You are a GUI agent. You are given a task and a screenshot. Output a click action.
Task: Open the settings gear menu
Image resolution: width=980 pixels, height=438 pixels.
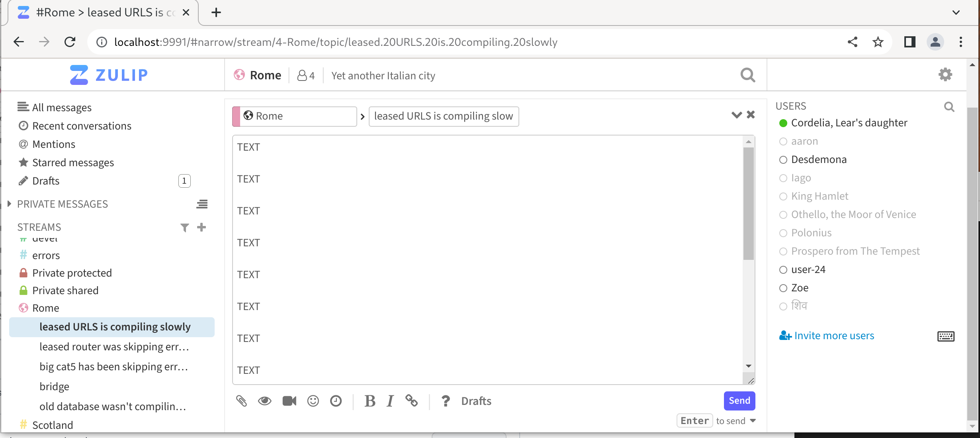tap(945, 74)
